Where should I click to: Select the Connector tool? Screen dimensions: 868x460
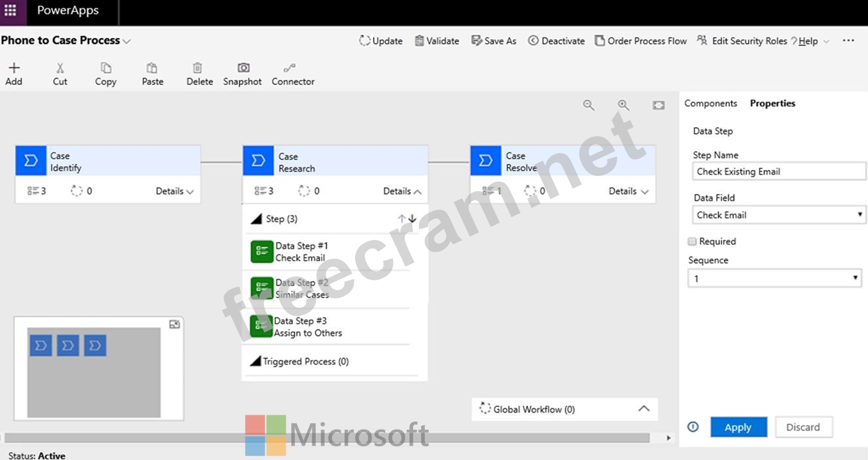(289, 68)
